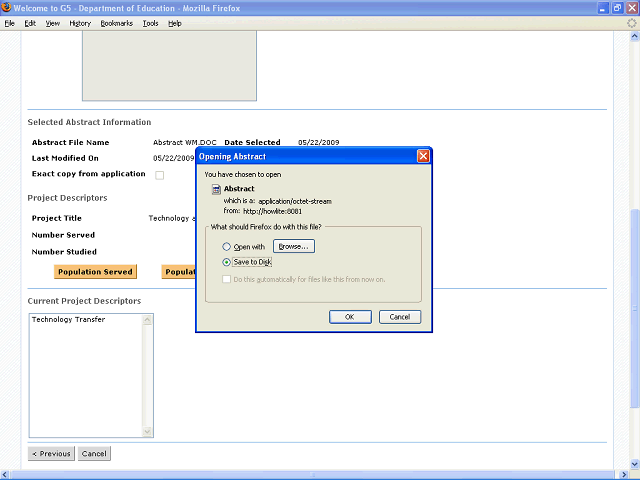Close the Opening Abstract dialog
Image resolution: width=640 pixels, height=480 pixels.
pyautogui.click(x=423, y=156)
